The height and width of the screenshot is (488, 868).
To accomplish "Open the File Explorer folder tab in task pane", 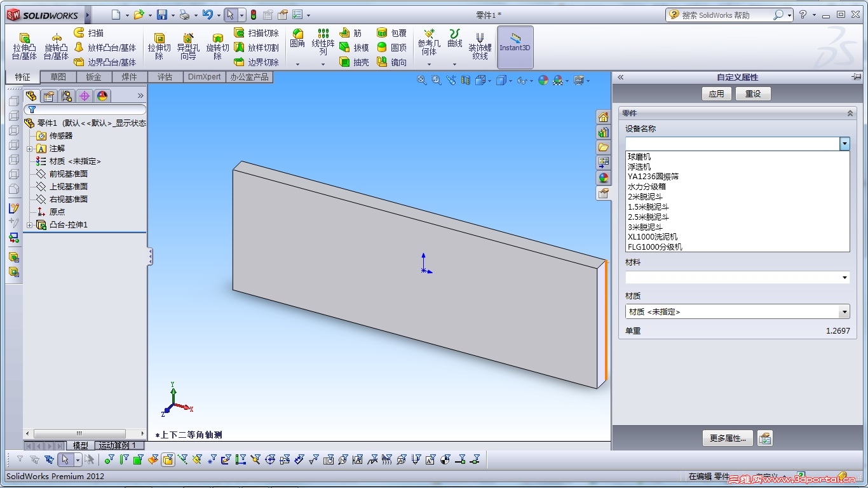I will tap(603, 147).
